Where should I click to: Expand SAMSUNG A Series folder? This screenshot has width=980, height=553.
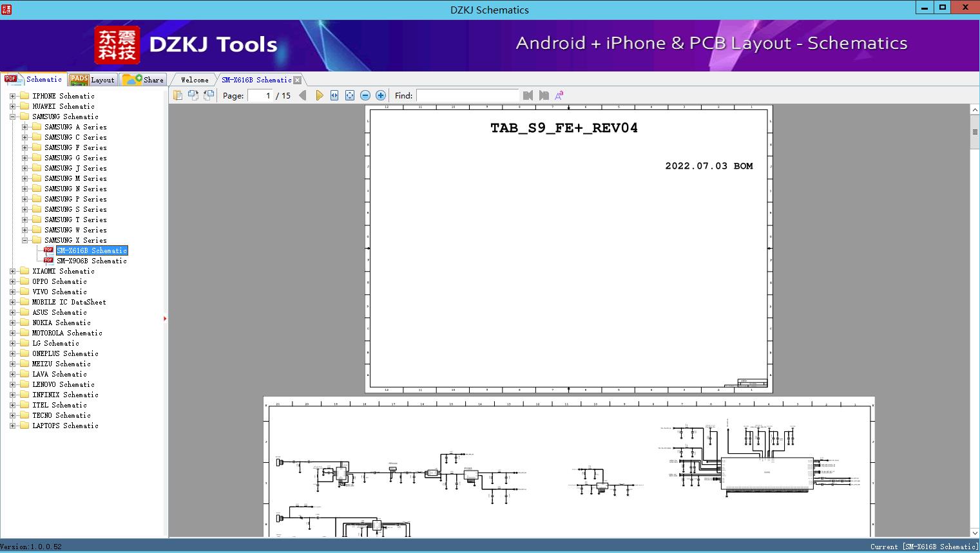(24, 127)
